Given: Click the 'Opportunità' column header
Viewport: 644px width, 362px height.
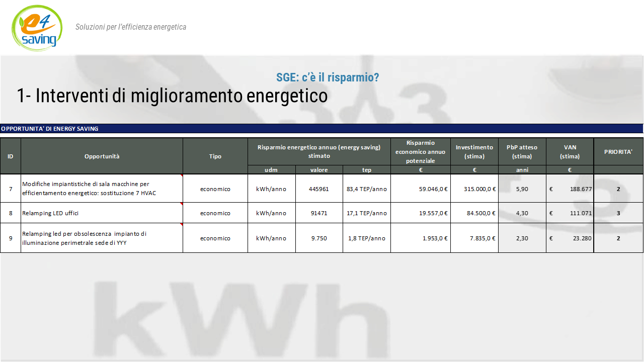Looking at the screenshot, I should (x=102, y=156).
